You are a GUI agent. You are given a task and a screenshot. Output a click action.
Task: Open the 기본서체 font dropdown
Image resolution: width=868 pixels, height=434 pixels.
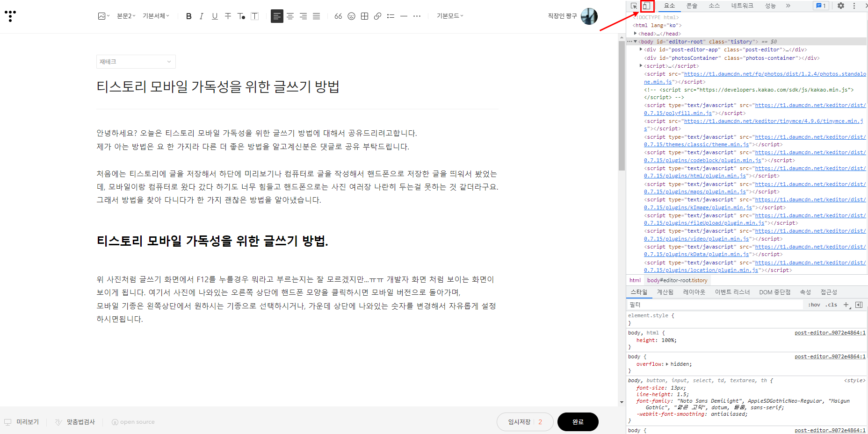[x=156, y=16]
